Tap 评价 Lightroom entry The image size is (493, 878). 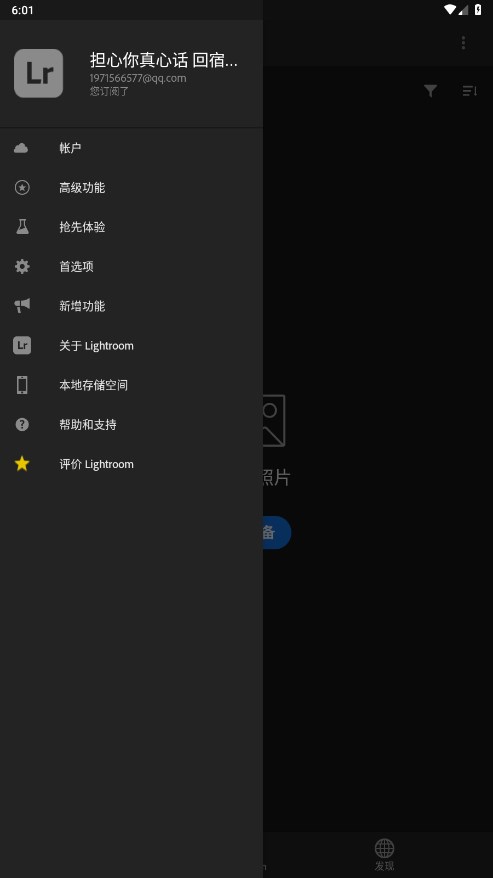132,464
